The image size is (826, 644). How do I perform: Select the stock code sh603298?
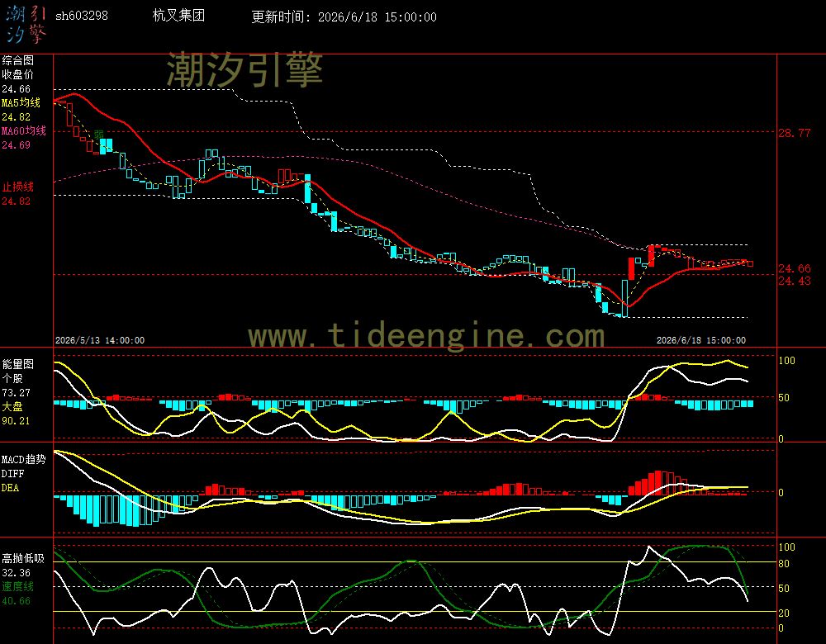click(x=82, y=16)
